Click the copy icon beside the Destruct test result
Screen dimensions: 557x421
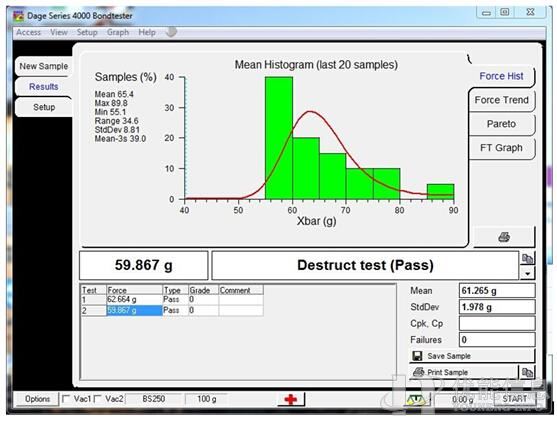coord(527,259)
